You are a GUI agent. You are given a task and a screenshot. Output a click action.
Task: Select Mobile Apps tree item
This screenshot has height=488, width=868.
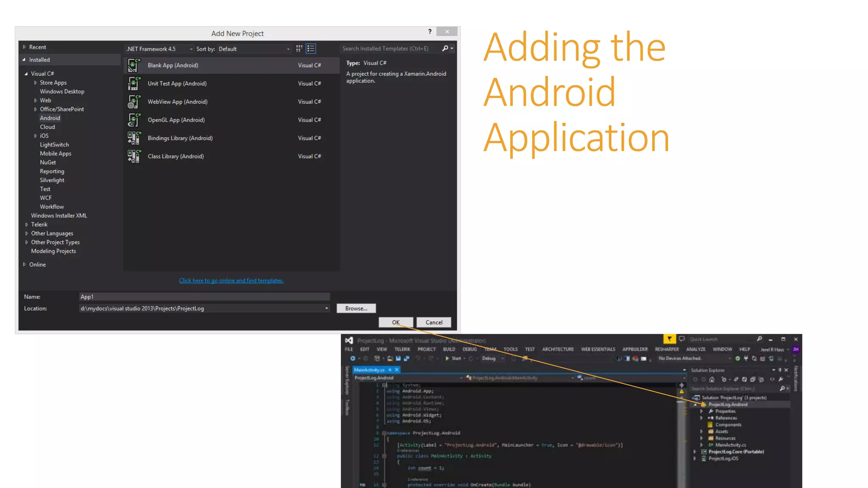point(56,154)
